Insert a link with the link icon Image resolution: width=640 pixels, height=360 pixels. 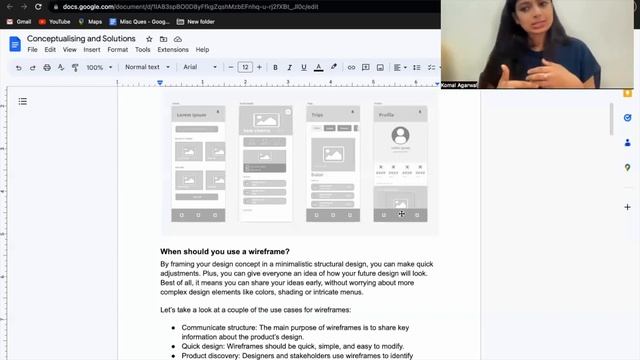point(351,68)
